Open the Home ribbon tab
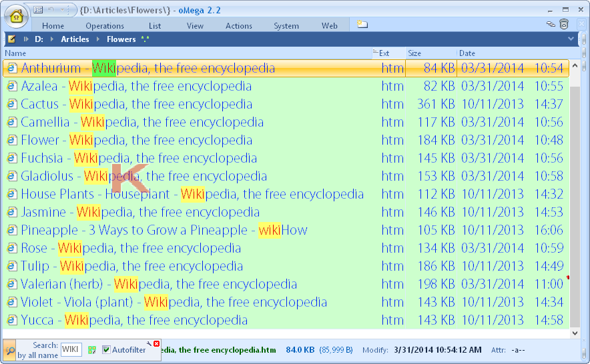 [x=53, y=26]
